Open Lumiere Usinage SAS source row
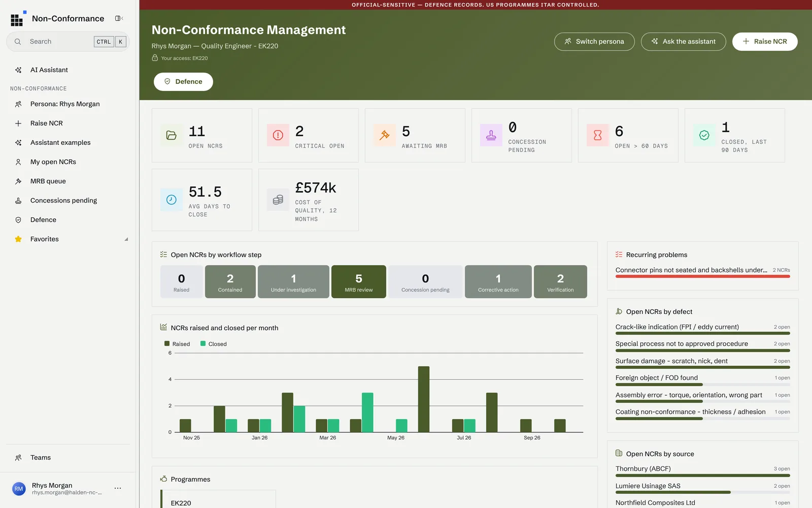 pyautogui.click(x=703, y=488)
